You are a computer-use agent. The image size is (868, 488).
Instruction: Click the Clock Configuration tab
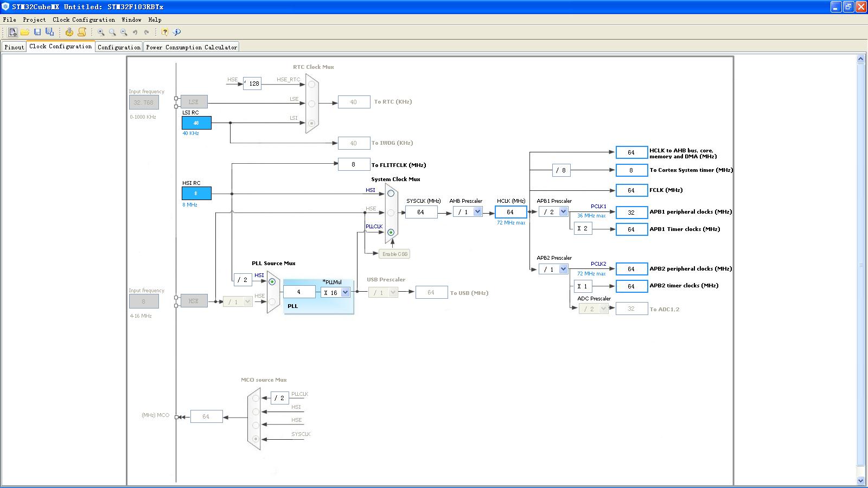(x=61, y=47)
